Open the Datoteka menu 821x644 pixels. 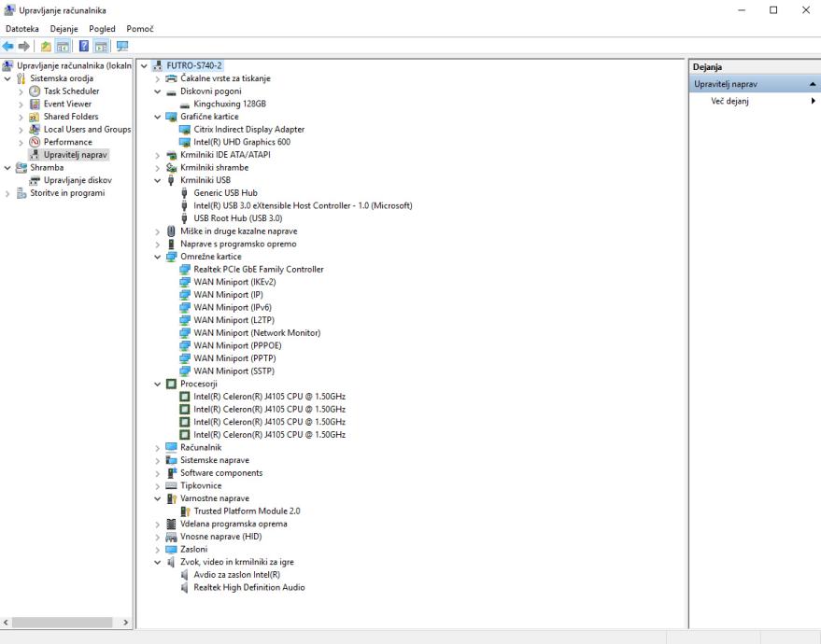(22, 29)
